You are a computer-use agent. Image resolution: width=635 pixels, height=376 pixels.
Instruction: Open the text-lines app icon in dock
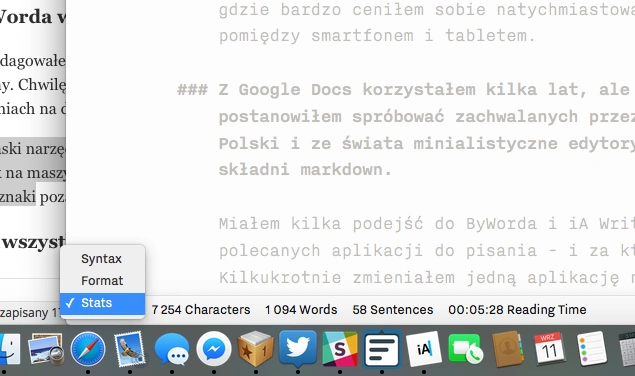coord(382,349)
